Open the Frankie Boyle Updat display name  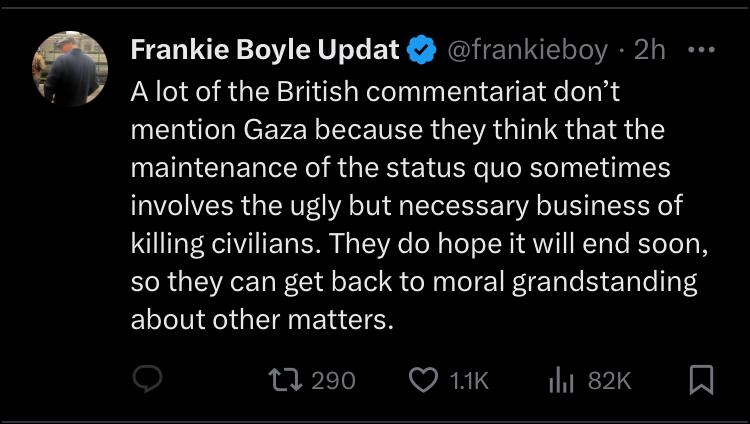pyautogui.click(x=266, y=49)
